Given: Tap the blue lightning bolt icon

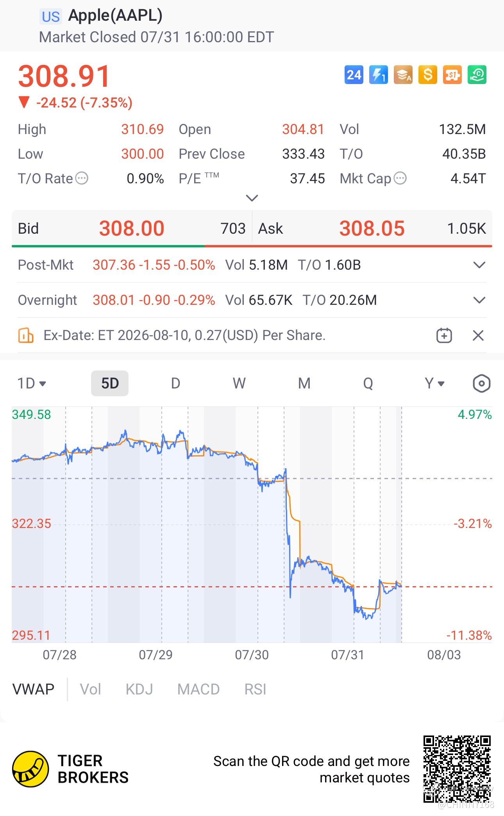Looking at the screenshot, I should [379, 75].
